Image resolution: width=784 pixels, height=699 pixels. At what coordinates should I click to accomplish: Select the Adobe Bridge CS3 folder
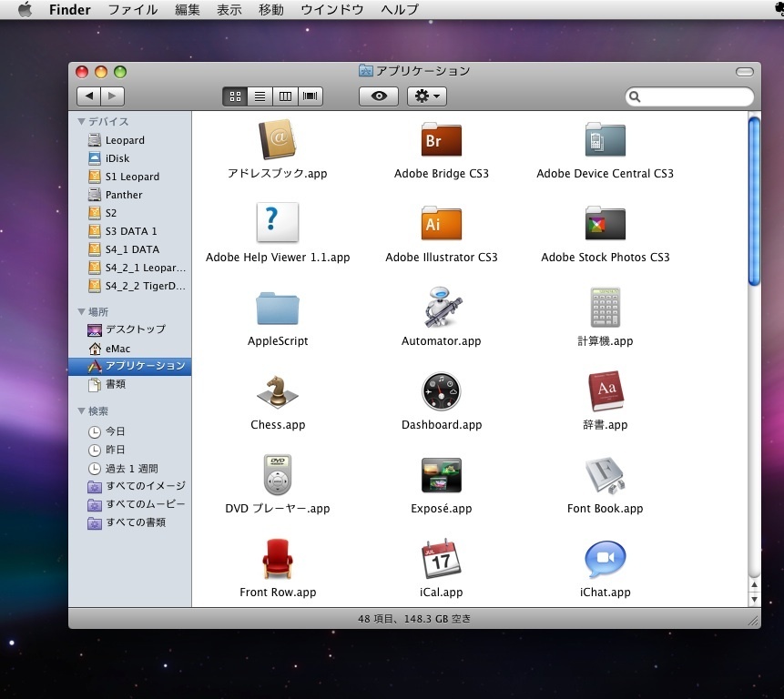coord(442,140)
